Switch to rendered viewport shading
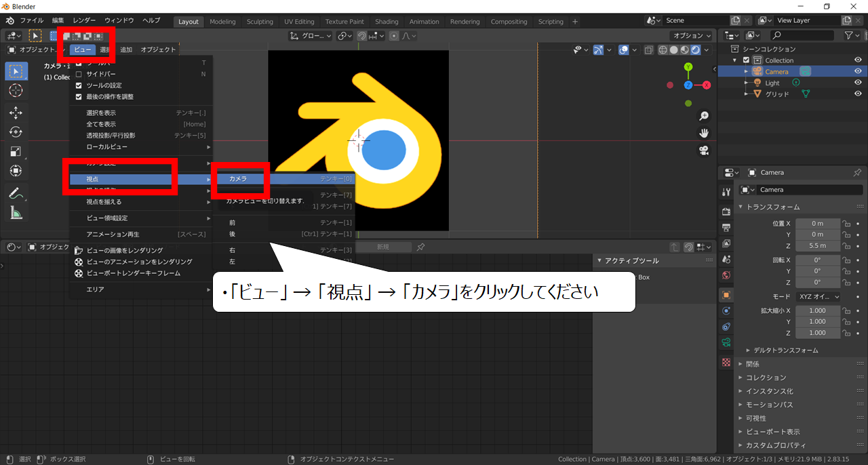The image size is (868, 465). 696,49
